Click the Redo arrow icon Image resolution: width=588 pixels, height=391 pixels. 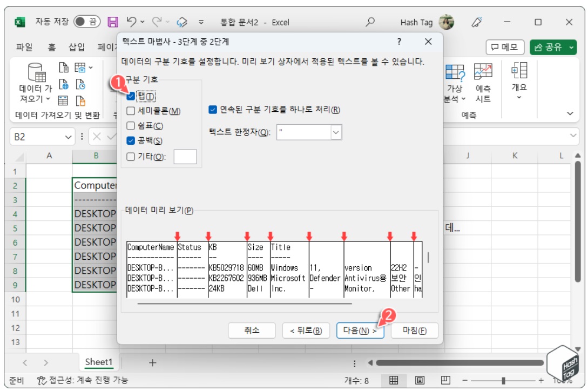click(157, 22)
